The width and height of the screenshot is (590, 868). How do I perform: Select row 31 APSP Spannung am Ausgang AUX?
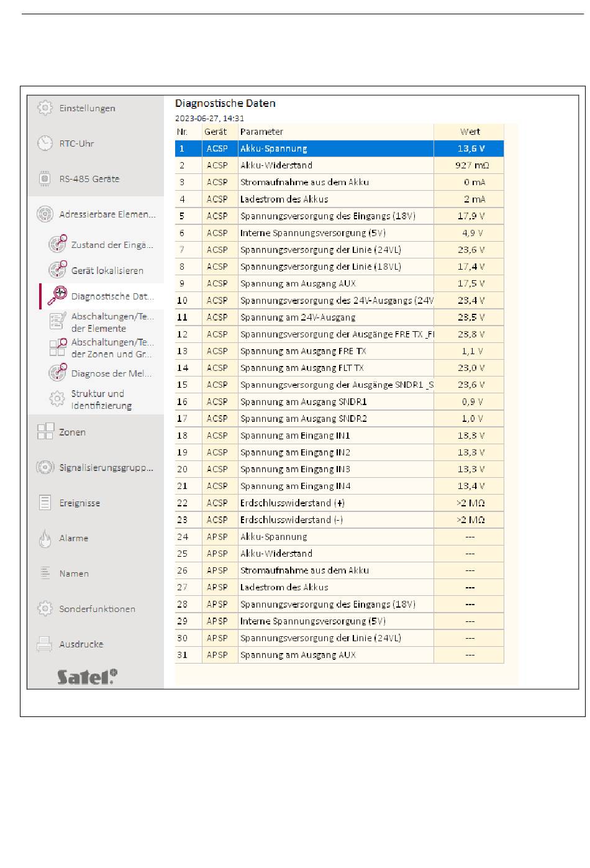[339, 655]
